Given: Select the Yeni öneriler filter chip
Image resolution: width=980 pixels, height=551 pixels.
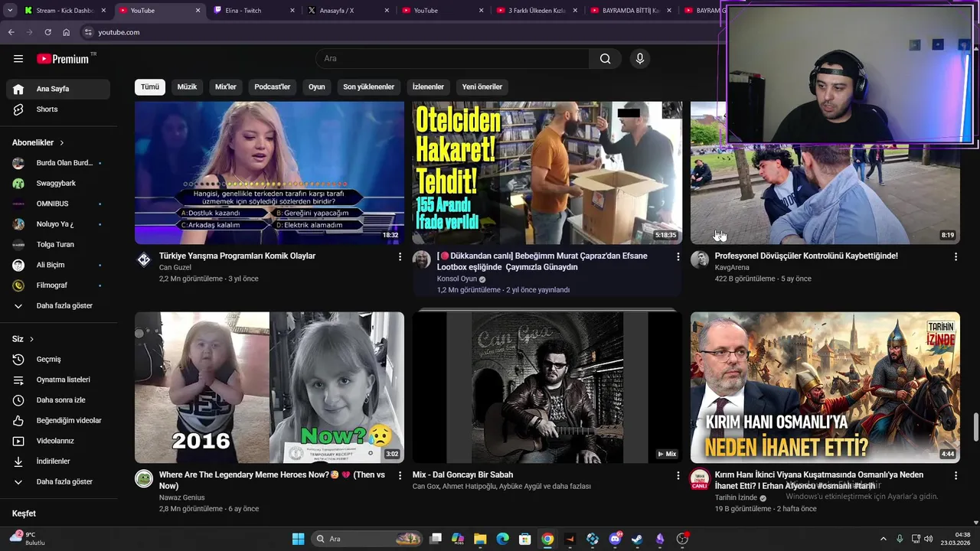Looking at the screenshot, I should point(482,87).
